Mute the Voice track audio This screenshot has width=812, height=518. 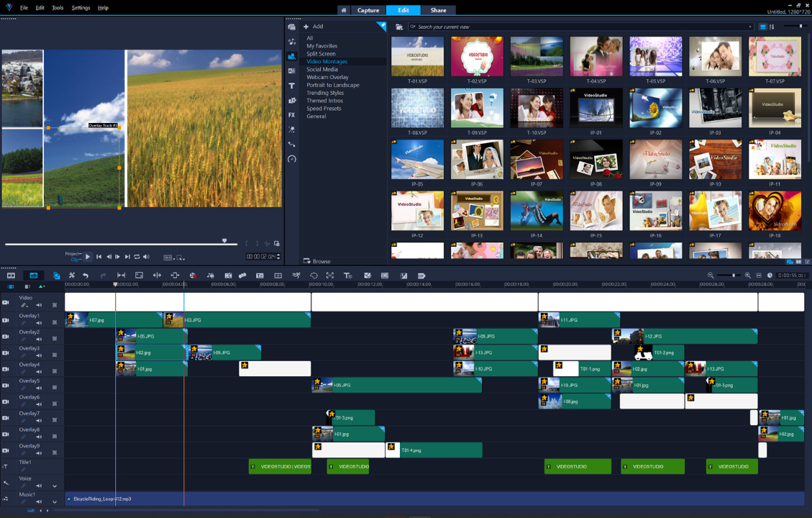[x=39, y=486]
